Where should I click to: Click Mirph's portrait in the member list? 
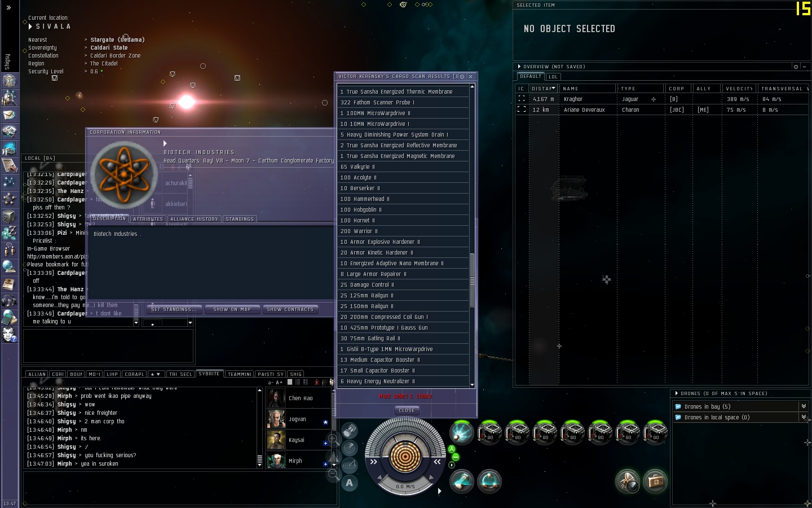pos(276,461)
